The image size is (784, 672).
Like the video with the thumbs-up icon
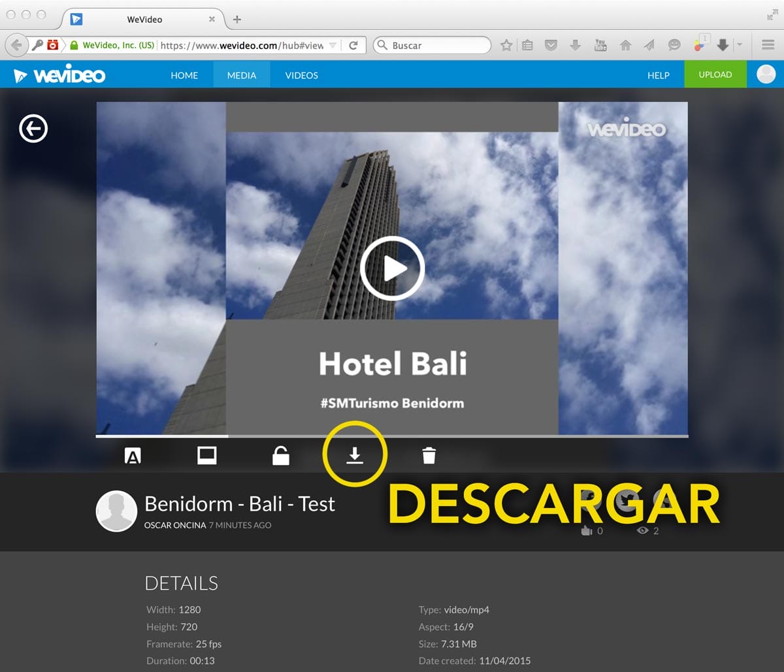(x=586, y=530)
